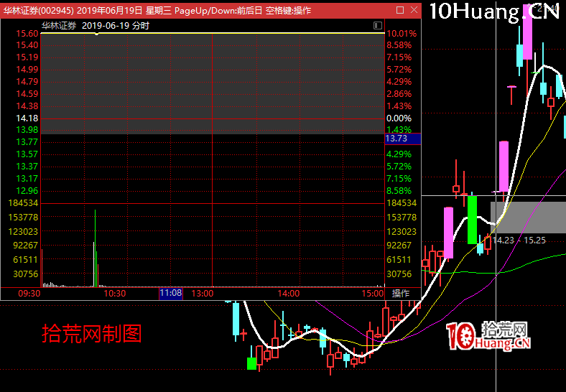566x392 pixels.
Task: Click the 13.77 green price label
Action: click(27, 142)
